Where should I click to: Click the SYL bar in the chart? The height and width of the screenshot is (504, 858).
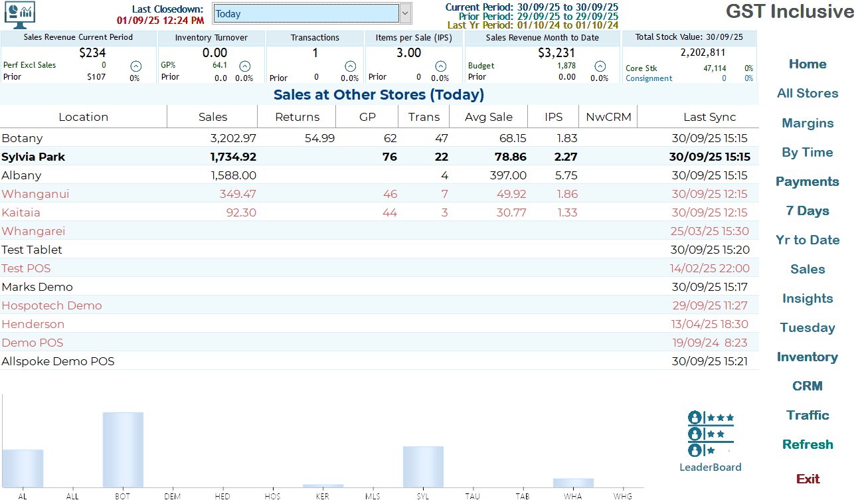tap(423, 467)
